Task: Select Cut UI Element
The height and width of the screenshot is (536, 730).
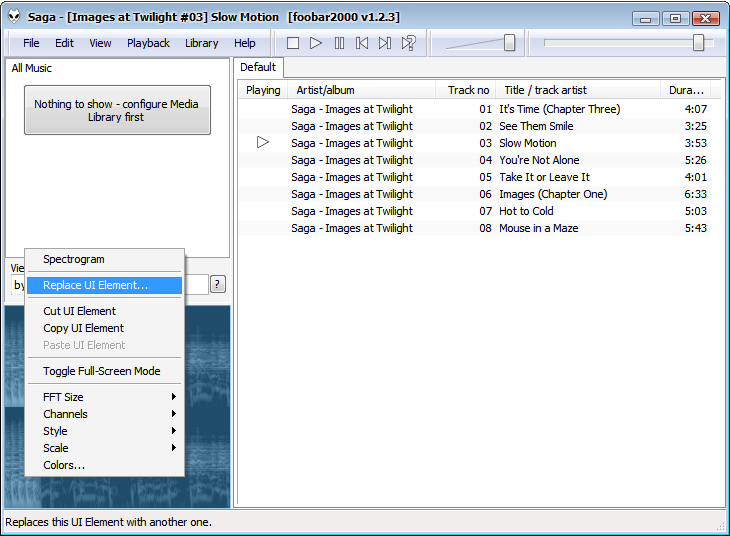Action: (104, 311)
